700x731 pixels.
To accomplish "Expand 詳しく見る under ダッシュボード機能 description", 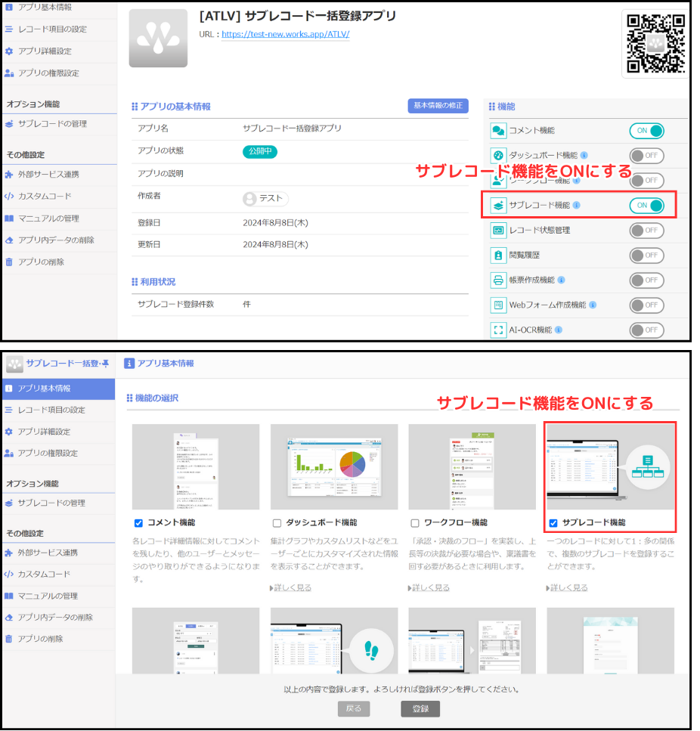I will [x=291, y=588].
